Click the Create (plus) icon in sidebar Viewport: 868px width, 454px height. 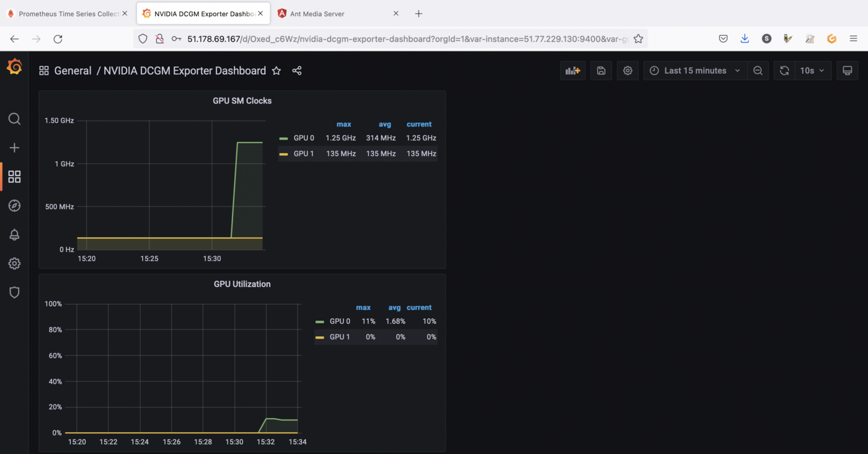coord(14,148)
